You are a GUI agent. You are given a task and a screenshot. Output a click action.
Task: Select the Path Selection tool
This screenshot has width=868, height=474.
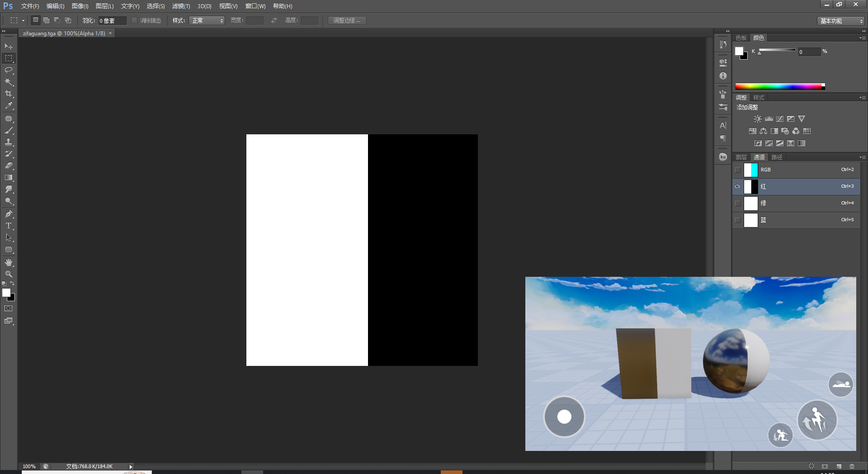tap(9, 237)
